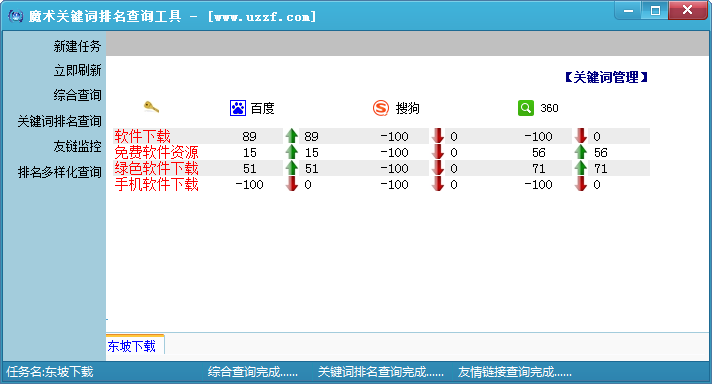The width and height of the screenshot is (712, 384).
Task: Click the keyword 绿色软件下载
Action: coord(157,168)
